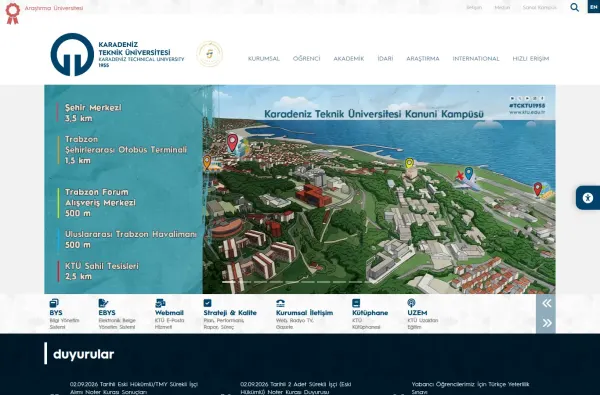Open the AKADEMİK menu
The image size is (600, 395).
pos(349,59)
